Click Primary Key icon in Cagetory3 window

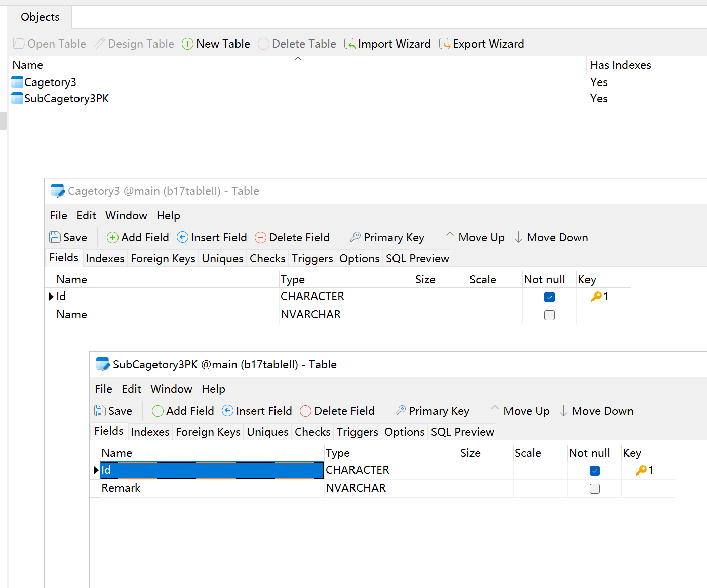click(x=356, y=237)
